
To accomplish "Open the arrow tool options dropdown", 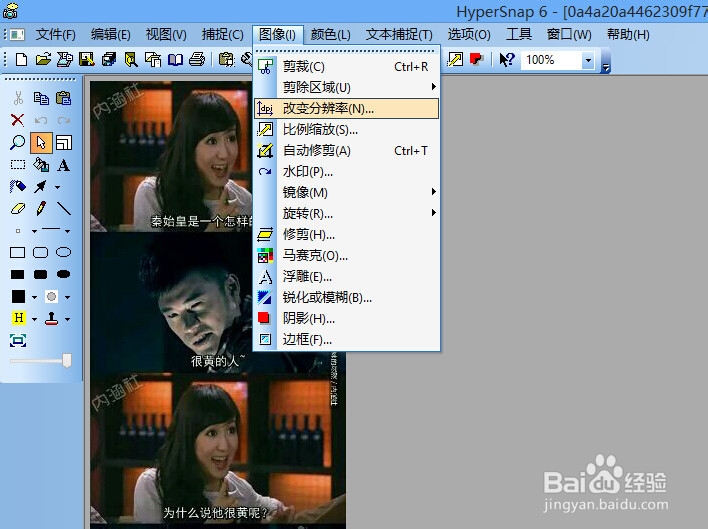I will 57,187.
